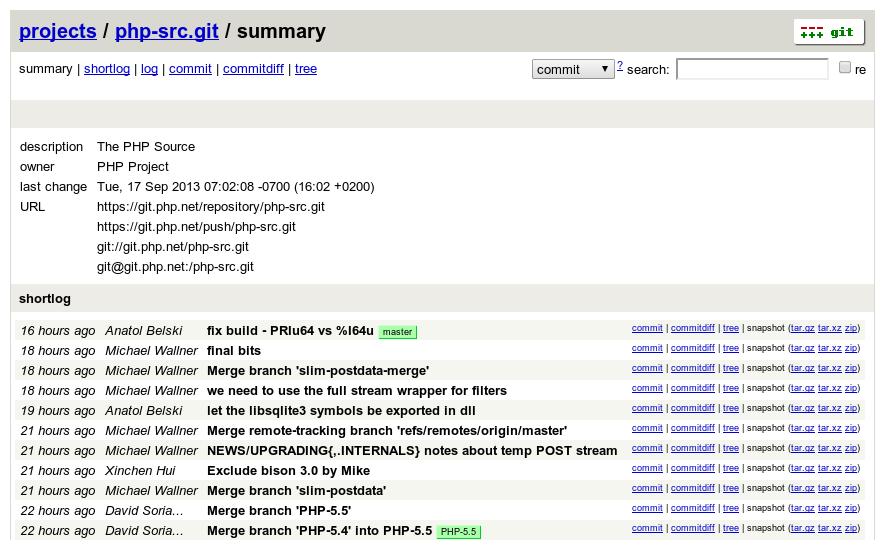
Task: Open the php-src.git breadcrumb link
Action: pos(167,31)
